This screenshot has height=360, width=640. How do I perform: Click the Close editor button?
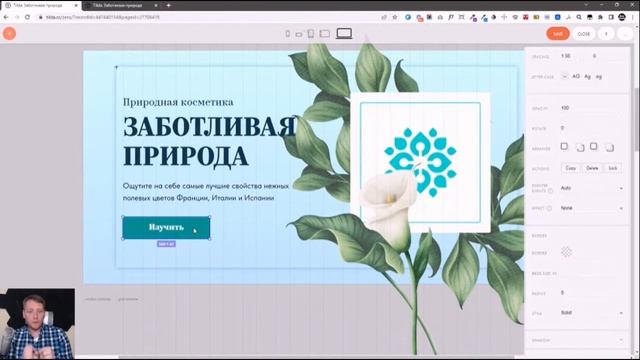(584, 34)
